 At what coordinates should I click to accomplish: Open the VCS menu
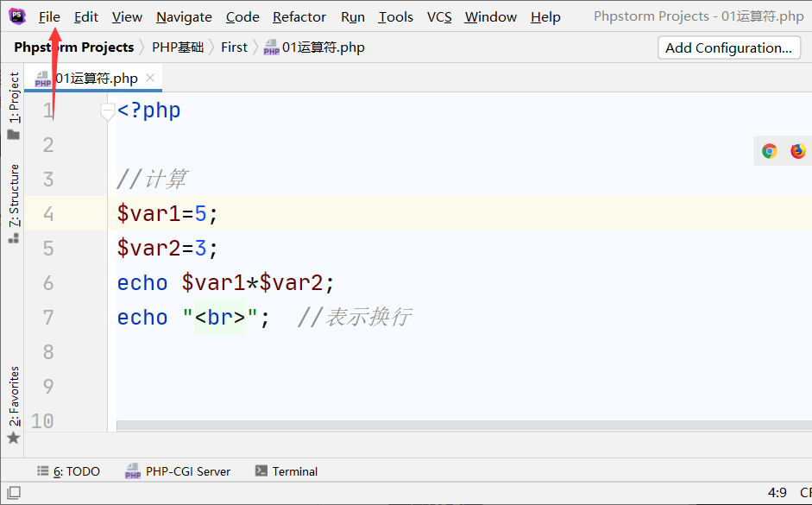[x=439, y=17]
